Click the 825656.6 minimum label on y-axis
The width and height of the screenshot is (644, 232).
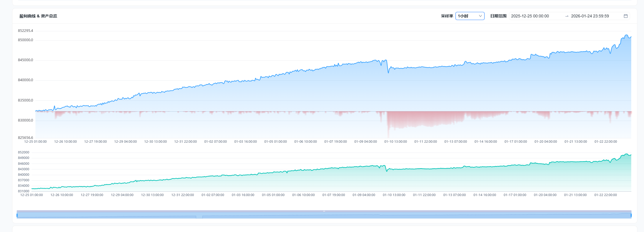[x=26, y=137]
